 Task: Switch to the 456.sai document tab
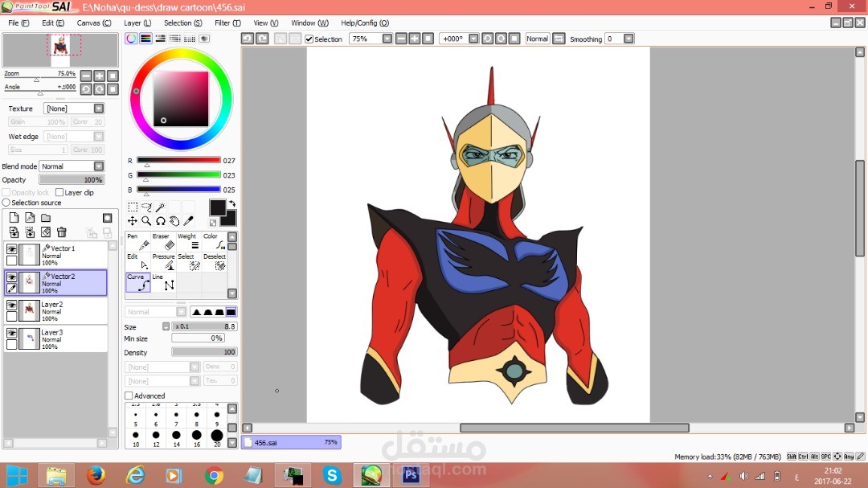tap(291, 442)
